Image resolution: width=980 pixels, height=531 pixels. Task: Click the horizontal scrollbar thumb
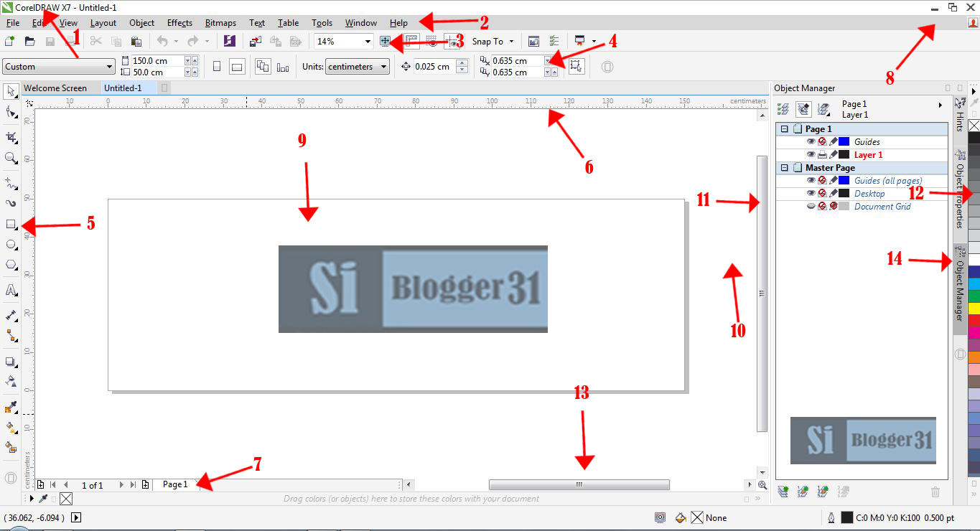(x=579, y=485)
